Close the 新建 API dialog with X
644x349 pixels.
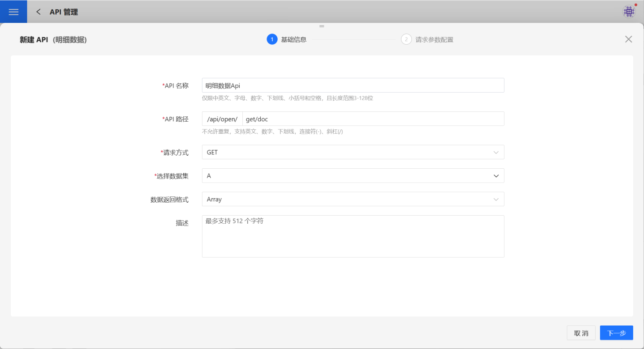(x=628, y=39)
